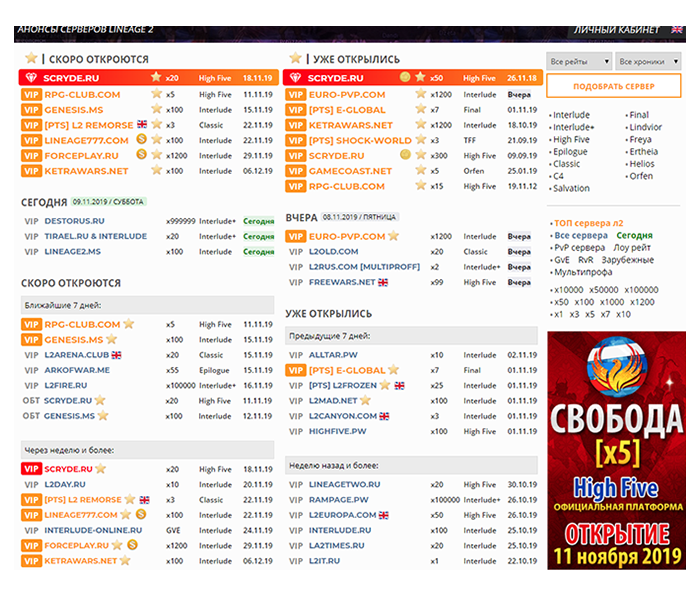Image resolution: width=700 pixels, height=600 pixels.
Task: Open the Все рейты dropdown
Action: pyautogui.click(x=579, y=62)
